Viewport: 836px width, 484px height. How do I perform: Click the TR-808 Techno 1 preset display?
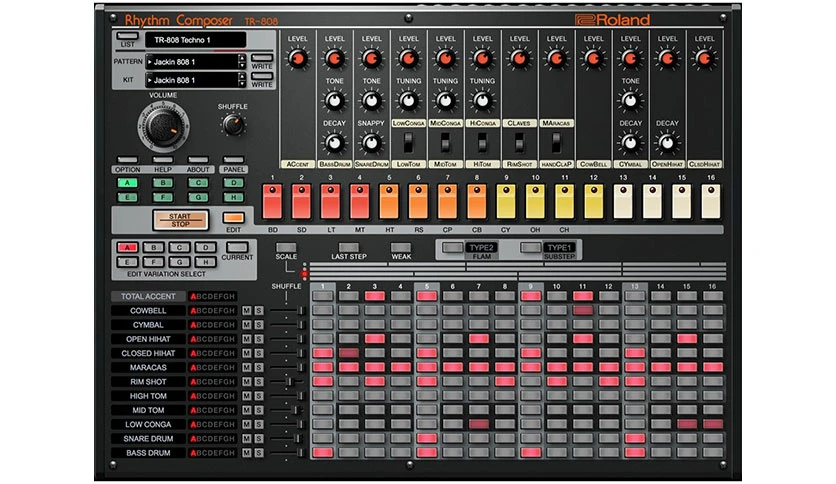[196, 40]
